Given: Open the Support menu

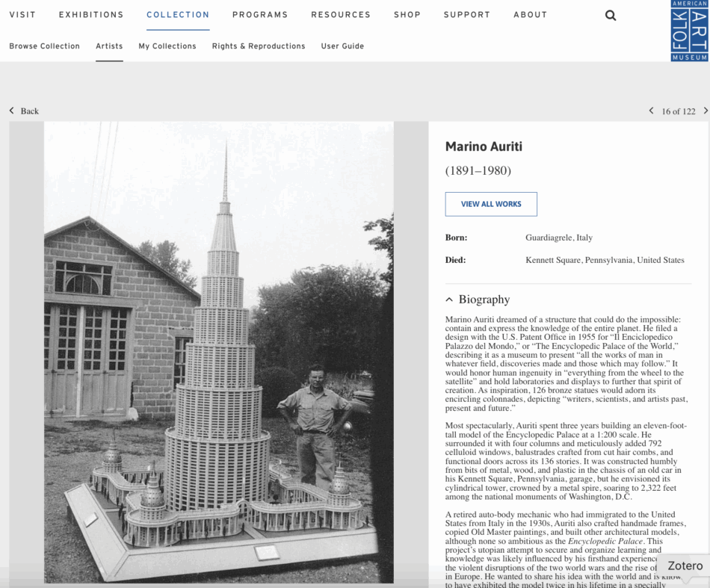Looking at the screenshot, I should (x=467, y=15).
